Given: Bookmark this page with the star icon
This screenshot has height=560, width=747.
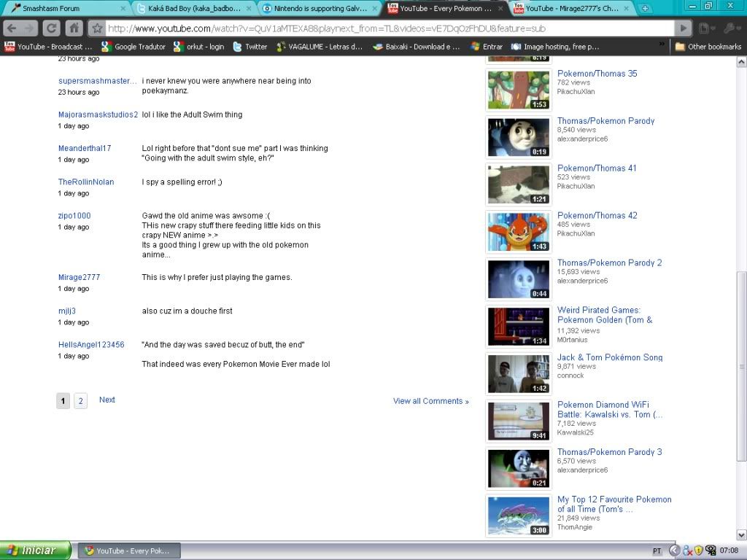Looking at the screenshot, I should [x=97, y=28].
